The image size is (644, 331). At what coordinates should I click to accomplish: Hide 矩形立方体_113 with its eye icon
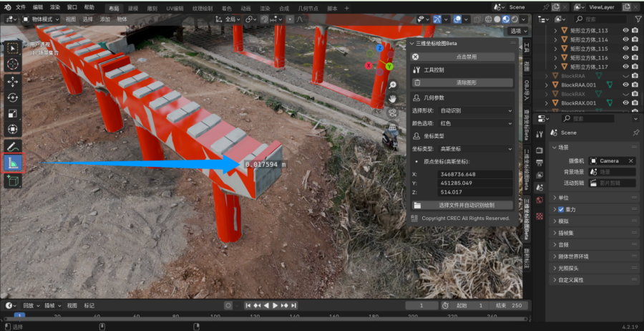[625, 31]
